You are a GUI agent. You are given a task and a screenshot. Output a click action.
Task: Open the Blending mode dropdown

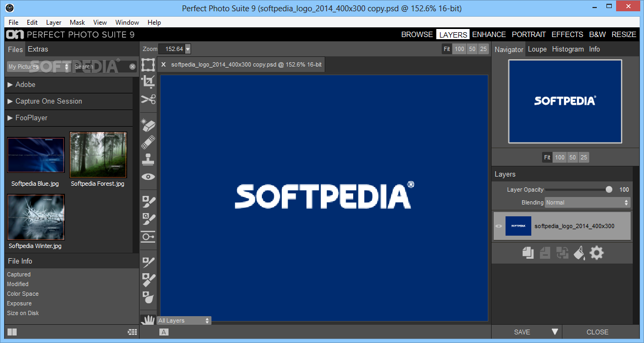(x=587, y=203)
